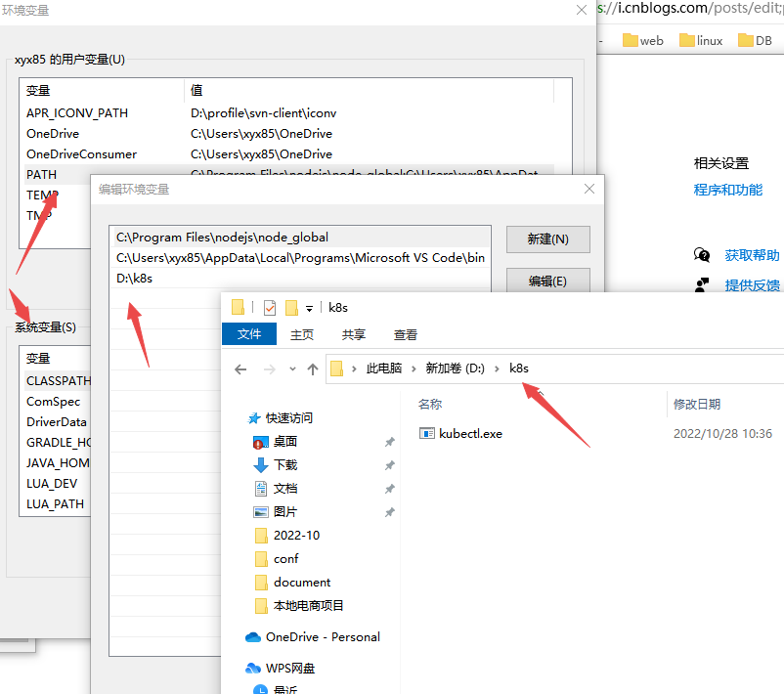The height and width of the screenshot is (694, 784).
Task: Open the 提供反馈 link
Action: [x=752, y=285]
